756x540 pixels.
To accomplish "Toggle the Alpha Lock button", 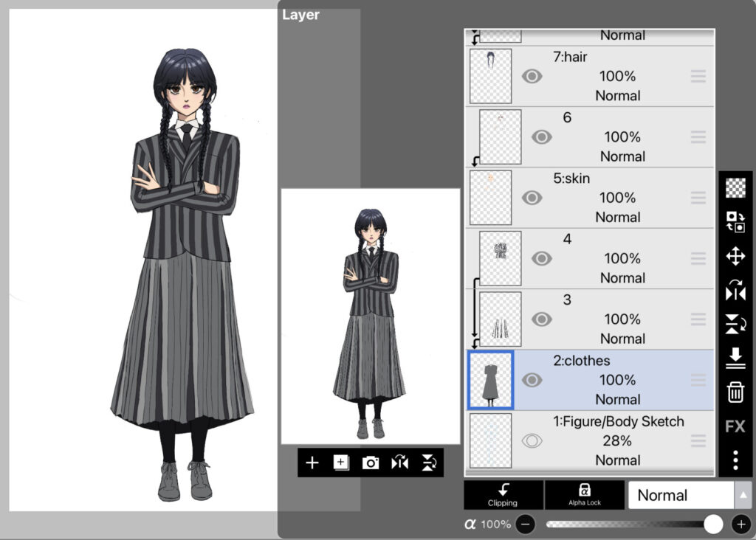I will (585, 495).
